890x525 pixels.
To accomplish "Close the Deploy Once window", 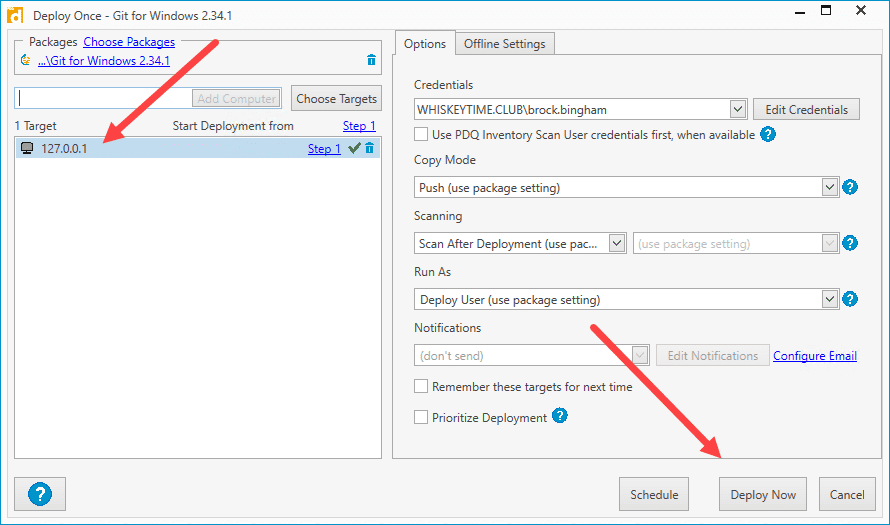I will [x=861, y=10].
